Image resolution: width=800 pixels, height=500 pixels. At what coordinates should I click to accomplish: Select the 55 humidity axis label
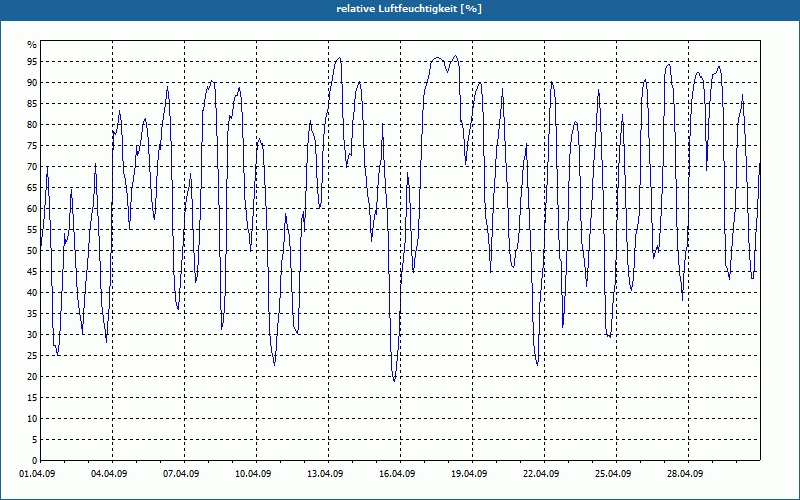click(x=32, y=229)
